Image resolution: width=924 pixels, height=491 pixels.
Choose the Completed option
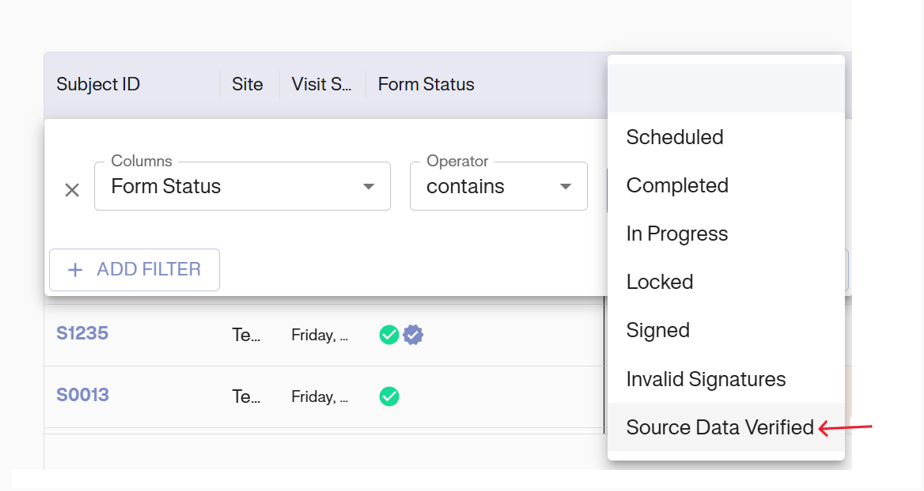pyautogui.click(x=677, y=185)
